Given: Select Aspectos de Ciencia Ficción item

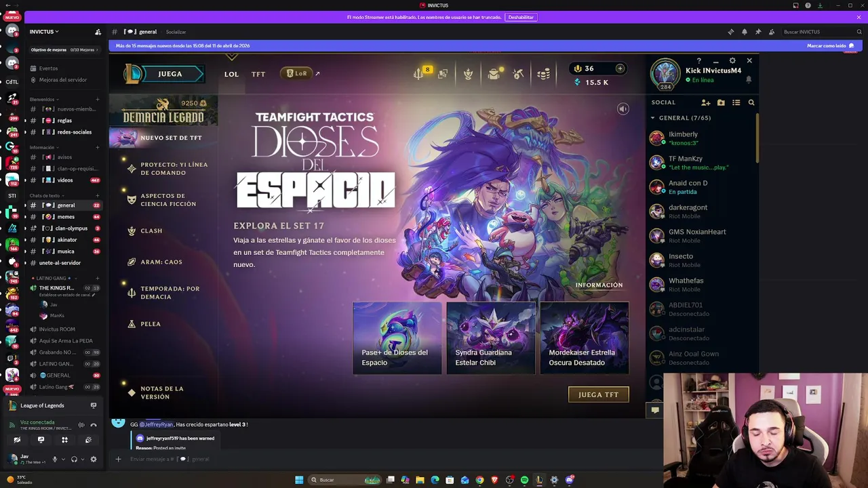Looking at the screenshot, I should pos(168,200).
